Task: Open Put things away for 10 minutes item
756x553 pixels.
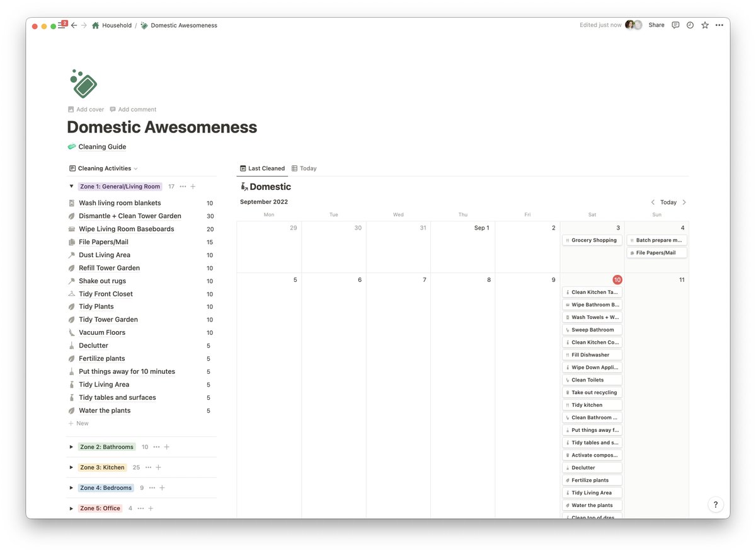Action: [x=127, y=371]
